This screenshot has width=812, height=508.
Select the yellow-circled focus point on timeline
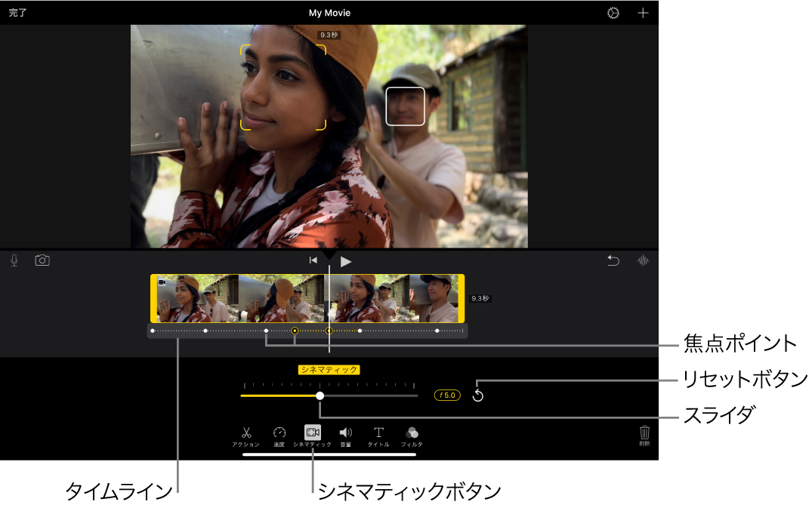pyautogui.click(x=295, y=331)
